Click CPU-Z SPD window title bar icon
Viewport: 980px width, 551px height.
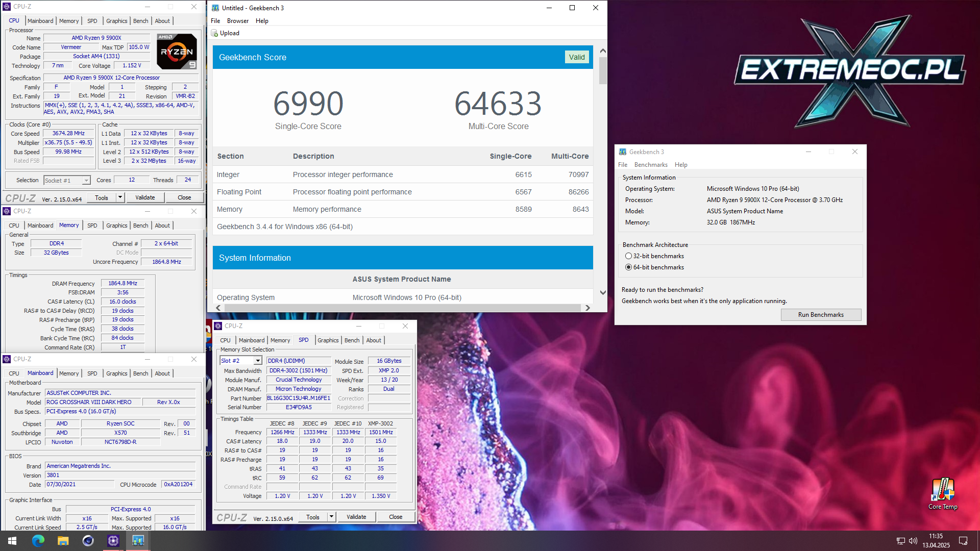pyautogui.click(x=218, y=326)
